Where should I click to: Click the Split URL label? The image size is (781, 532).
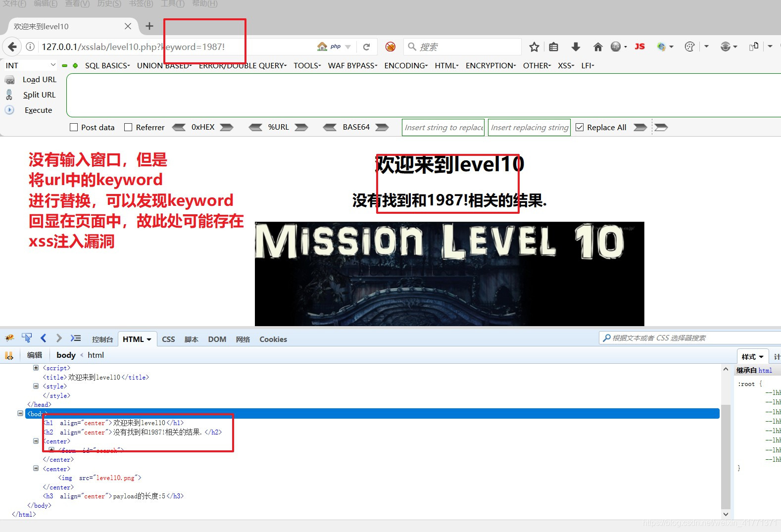pyautogui.click(x=39, y=95)
